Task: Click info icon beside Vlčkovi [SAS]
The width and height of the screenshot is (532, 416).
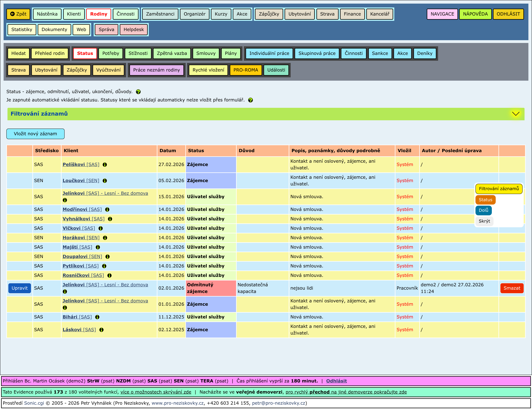Action: click(101, 228)
